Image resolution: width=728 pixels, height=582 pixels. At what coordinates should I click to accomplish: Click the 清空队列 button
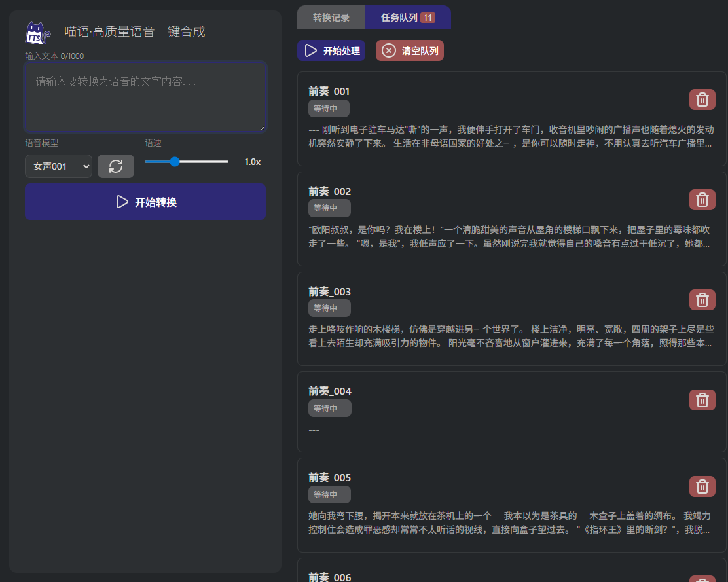[x=410, y=50]
